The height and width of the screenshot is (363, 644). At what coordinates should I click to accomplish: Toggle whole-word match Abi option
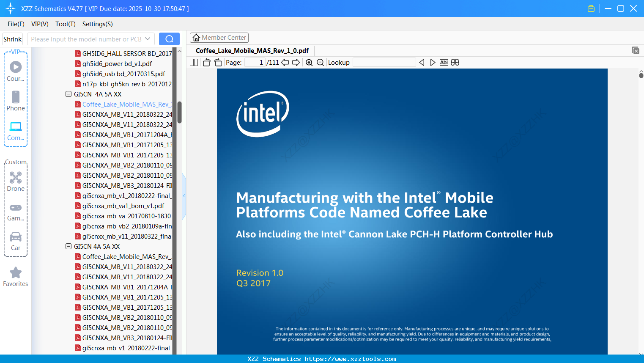pos(444,63)
